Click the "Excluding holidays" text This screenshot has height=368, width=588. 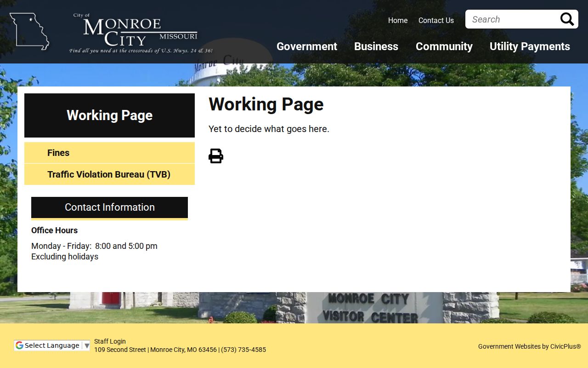65,257
